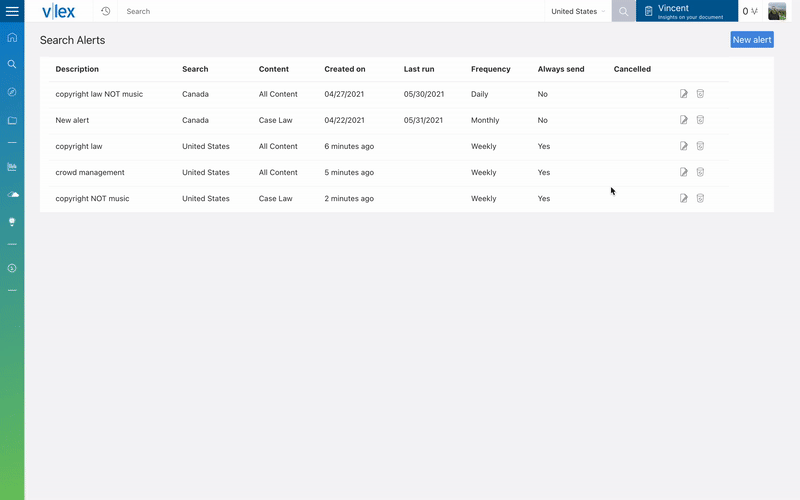Focus the top Search field
Screen dimensions: 800x500
331,11
